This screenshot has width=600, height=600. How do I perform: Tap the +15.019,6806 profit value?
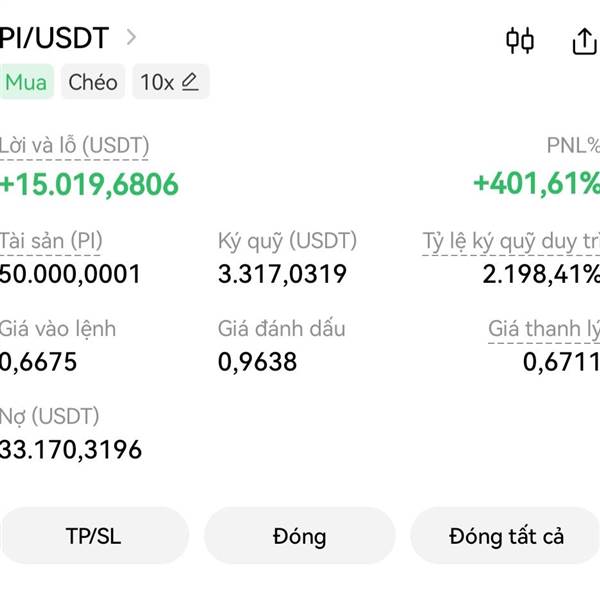(x=89, y=184)
